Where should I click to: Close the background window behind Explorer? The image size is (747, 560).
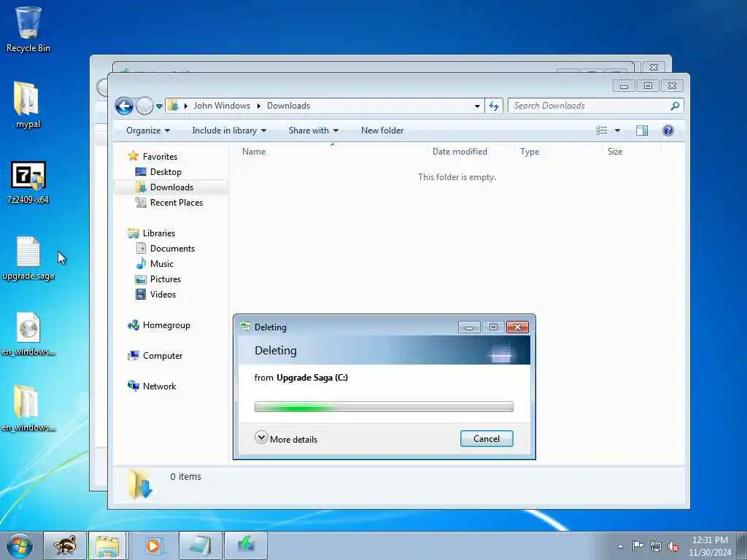pos(654,67)
